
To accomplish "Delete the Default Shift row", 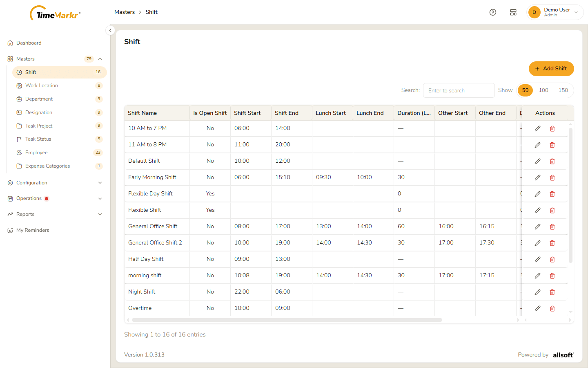I will point(552,161).
